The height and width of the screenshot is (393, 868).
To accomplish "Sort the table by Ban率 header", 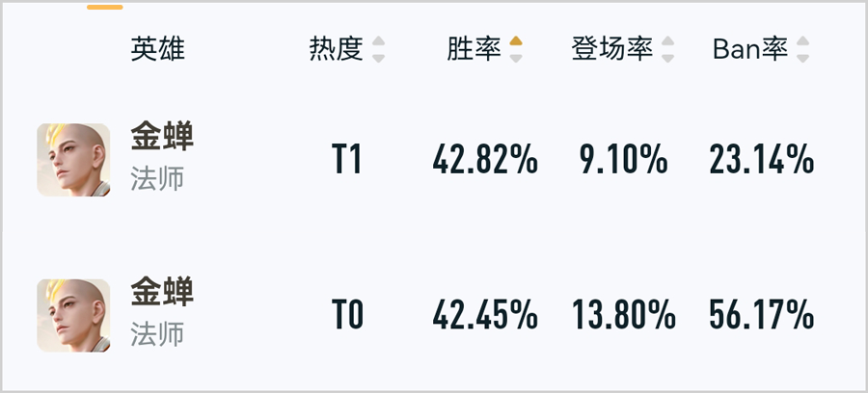I will [x=750, y=49].
